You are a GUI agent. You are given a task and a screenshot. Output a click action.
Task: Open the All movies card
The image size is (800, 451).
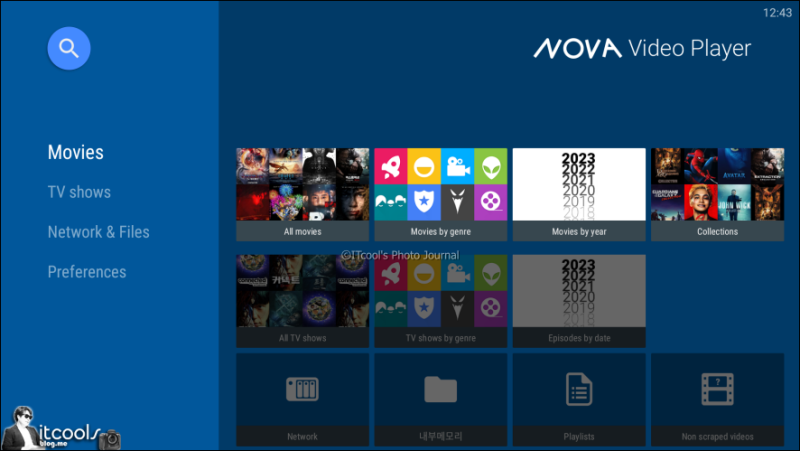click(303, 194)
